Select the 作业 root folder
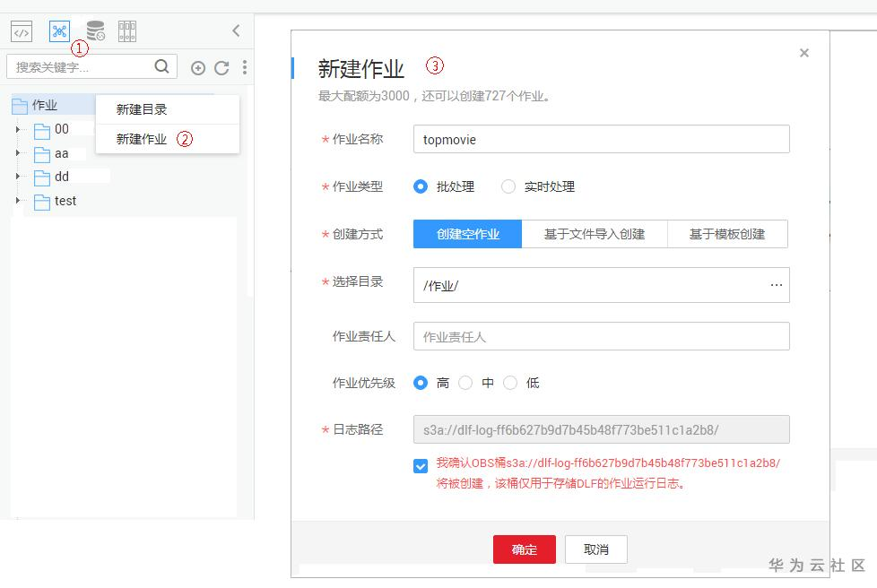This screenshot has width=877, height=588. point(44,105)
